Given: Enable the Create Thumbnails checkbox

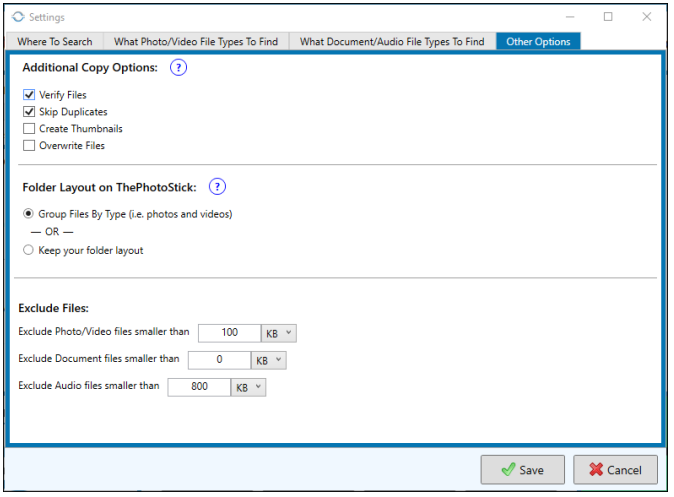Looking at the screenshot, I should tap(29, 129).
